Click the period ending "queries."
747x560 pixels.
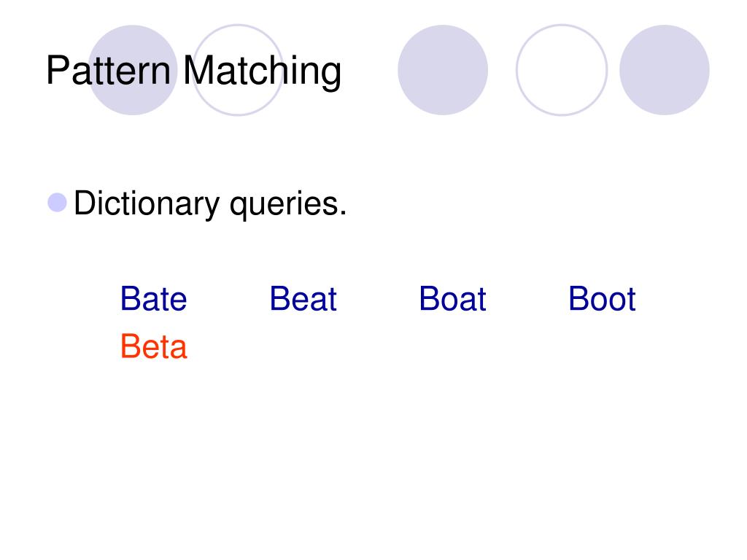[x=343, y=213]
